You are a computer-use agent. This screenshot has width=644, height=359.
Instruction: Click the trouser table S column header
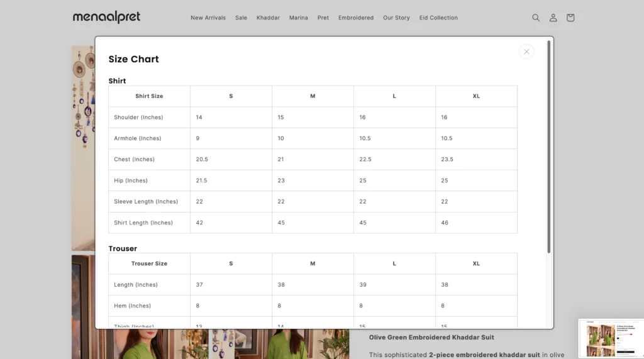[231, 263]
